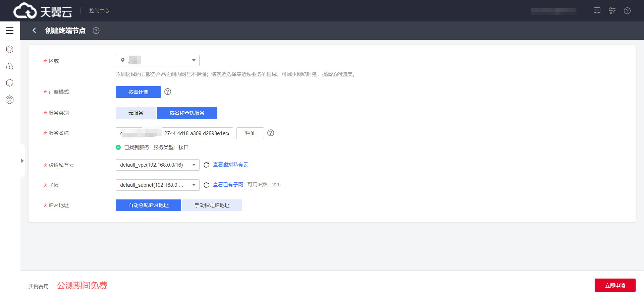Image resolution: width=644 pixels, height=300 pixels.
Task: Expand the default_subnet dropdown
Action: coord(157,185)
